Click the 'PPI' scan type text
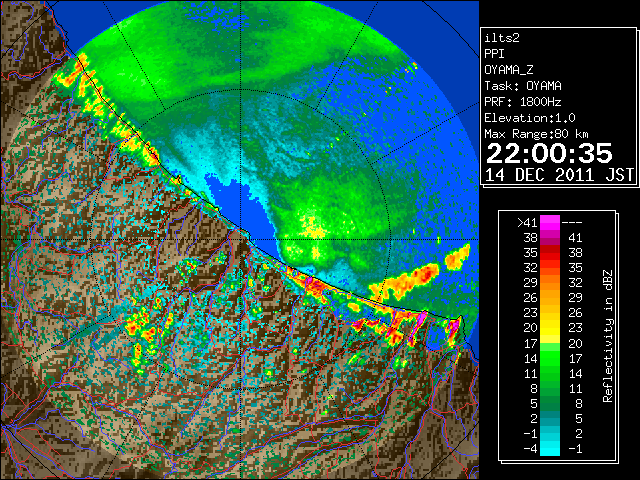 pos(494,54)
